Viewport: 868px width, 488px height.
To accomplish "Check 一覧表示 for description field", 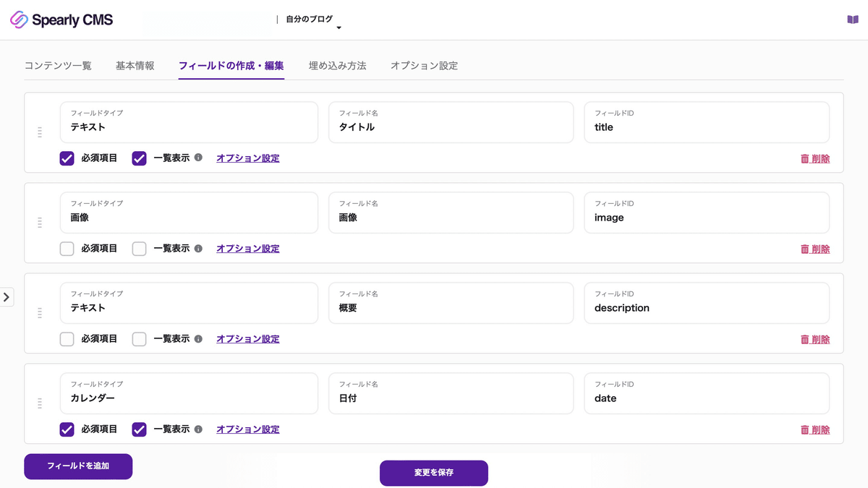I will 140,339.
